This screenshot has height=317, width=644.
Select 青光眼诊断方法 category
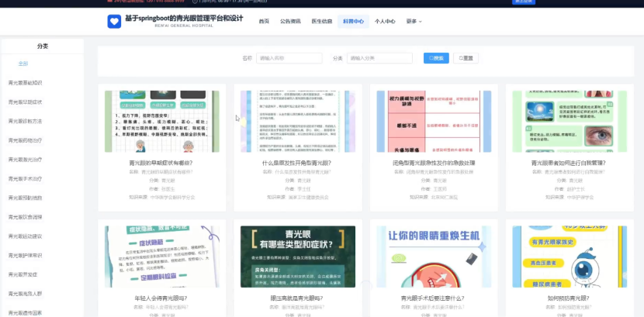(x=25, y=121)
